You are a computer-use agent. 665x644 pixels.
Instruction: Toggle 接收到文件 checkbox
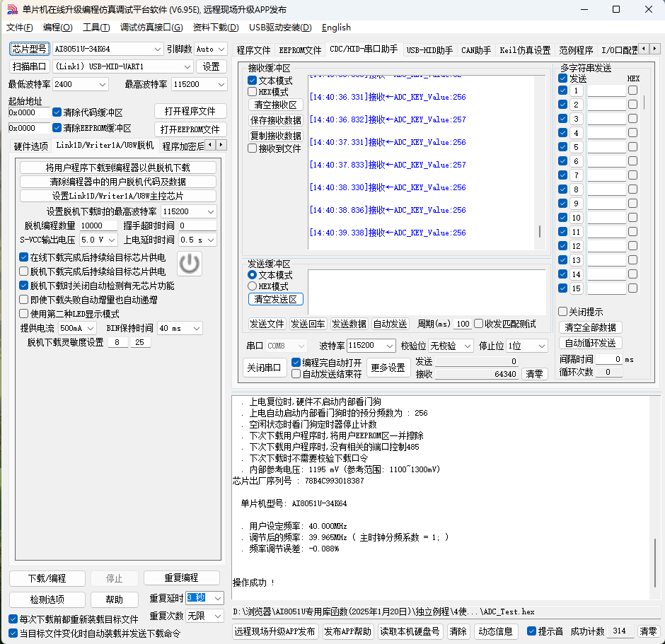pos(253,148)
